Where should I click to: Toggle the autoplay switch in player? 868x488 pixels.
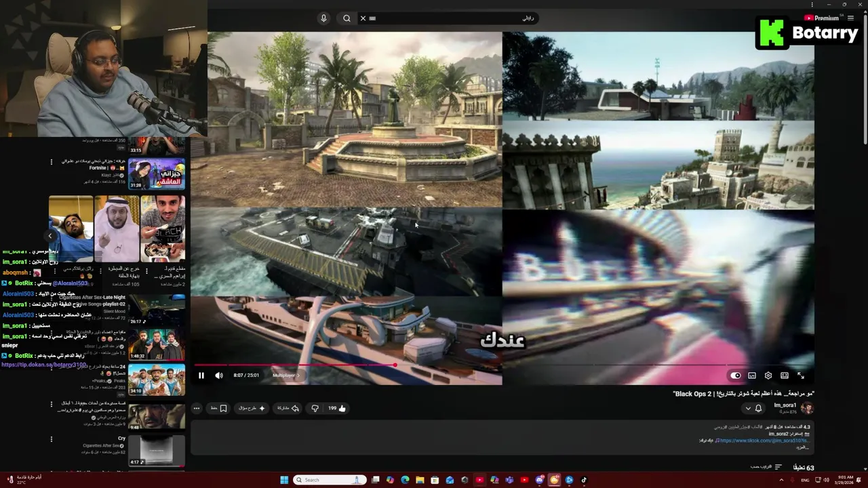(x=736, y=375)
